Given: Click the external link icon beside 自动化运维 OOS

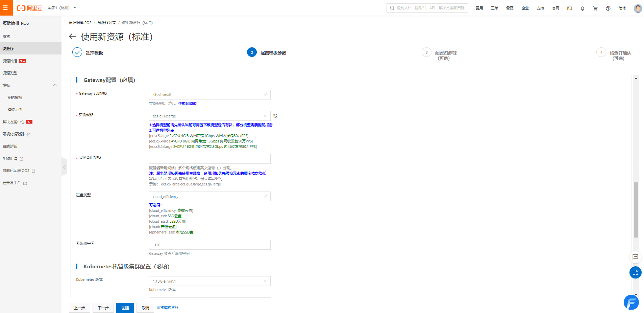Looking at the screenshot, I should pyautogui.click(x=33, y=171).
